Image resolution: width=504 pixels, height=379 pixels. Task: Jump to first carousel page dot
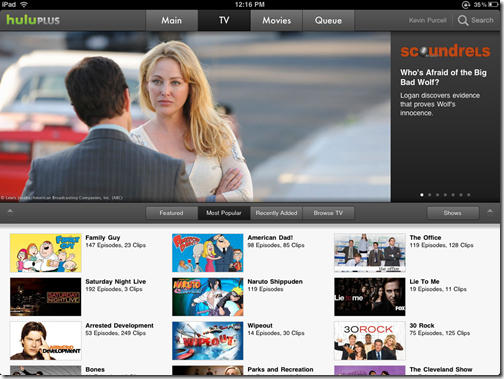(422, 195)
